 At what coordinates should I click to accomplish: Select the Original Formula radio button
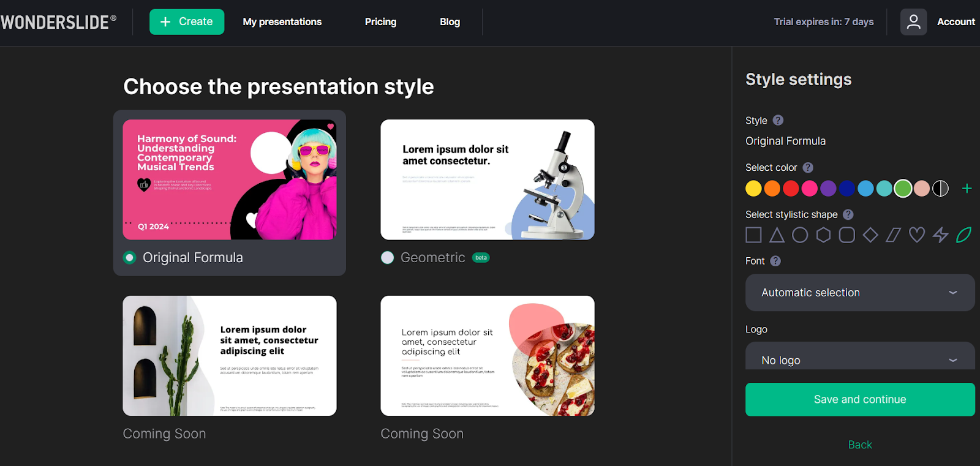pyautogui.click(x=129, y=258)
